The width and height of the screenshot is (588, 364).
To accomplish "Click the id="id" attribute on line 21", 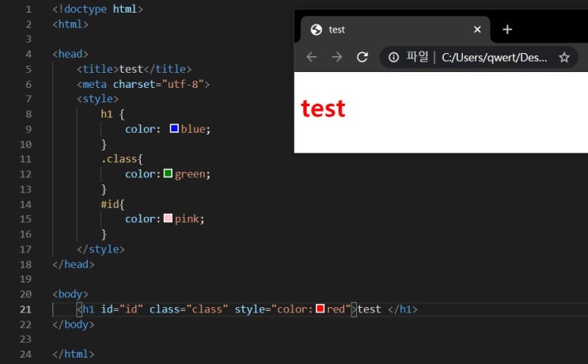I will (122, 309).
